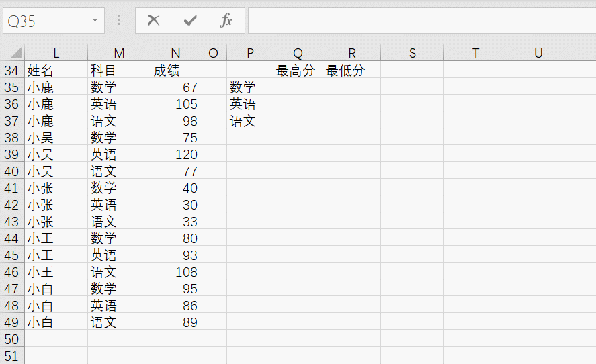Click the formula bar three-dot handle

coord(120,20)
